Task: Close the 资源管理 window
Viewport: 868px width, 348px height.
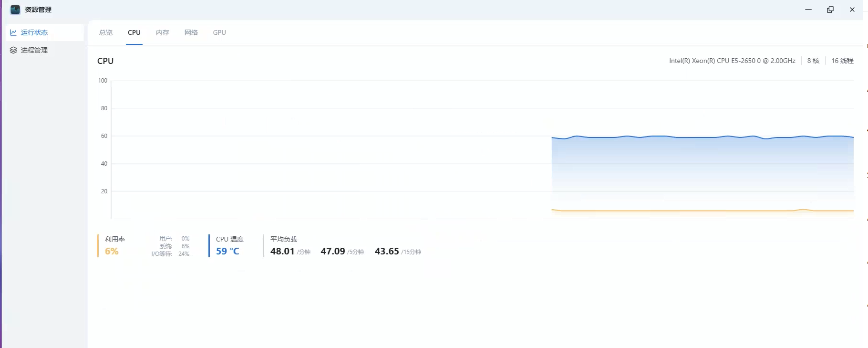Action: click(x=852, y=10)
